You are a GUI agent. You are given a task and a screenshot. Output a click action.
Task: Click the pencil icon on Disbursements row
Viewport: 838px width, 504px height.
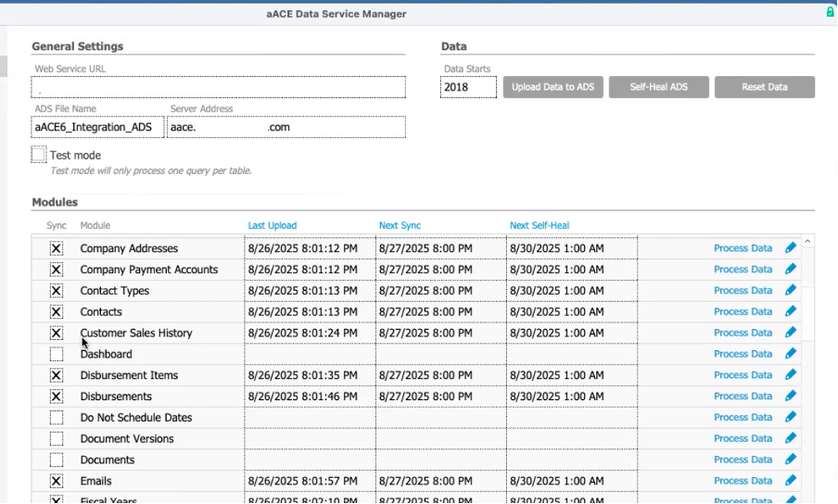(791, 396)
